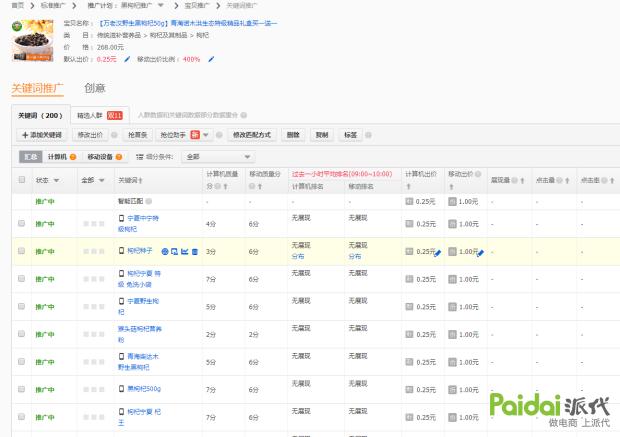620x437 pixels.
Task: Check the box for 枸杞宁夏 杞王 row
Action: point(22,417)
